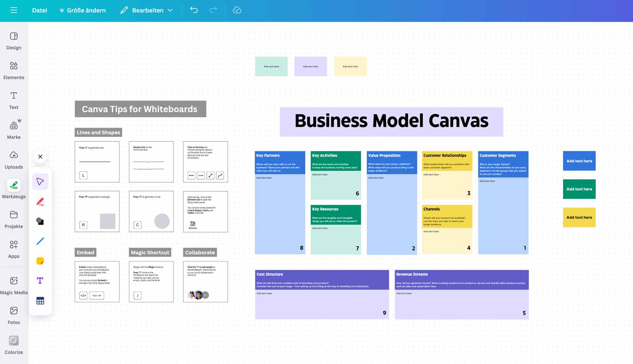Click the Customer Segments header
633x364 pixels.
pyautogui.click(x=497, y=155)
